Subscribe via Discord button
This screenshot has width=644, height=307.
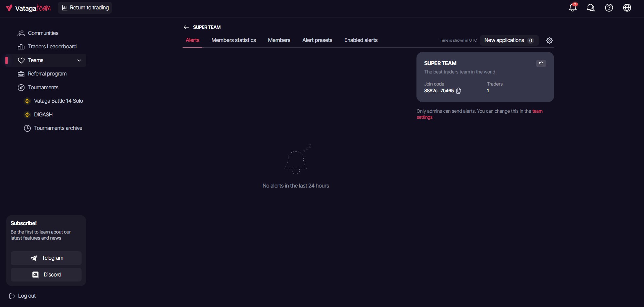[46, 275]
